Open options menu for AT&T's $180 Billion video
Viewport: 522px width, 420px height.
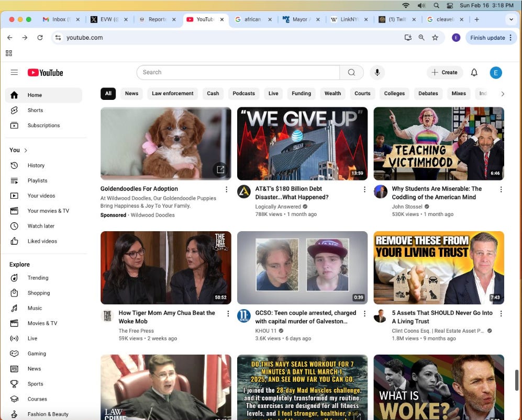pos(364,189)
